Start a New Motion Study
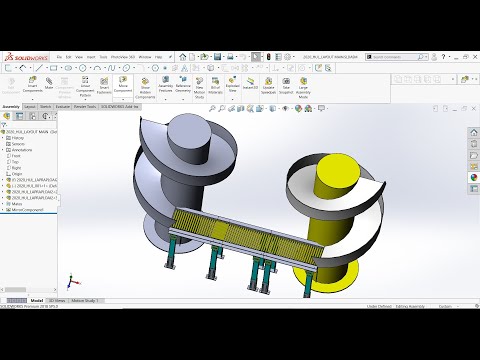 pos(199,88)
